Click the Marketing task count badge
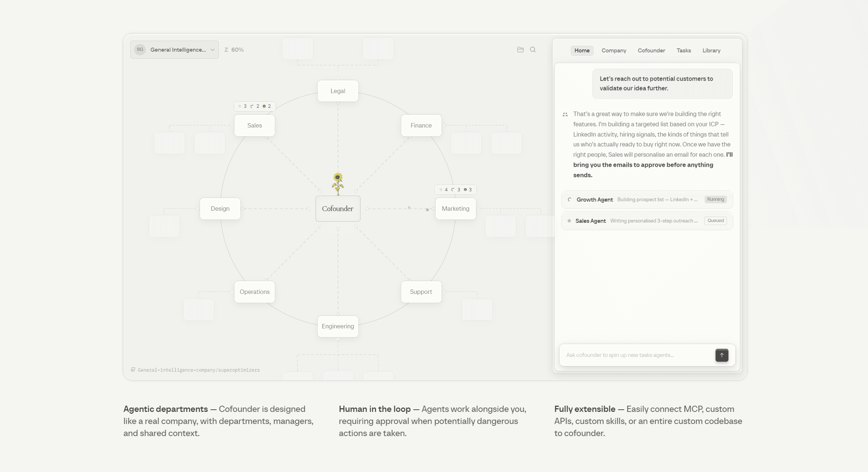The height and width of the screenshot is (472, 868). coord(455,190)
